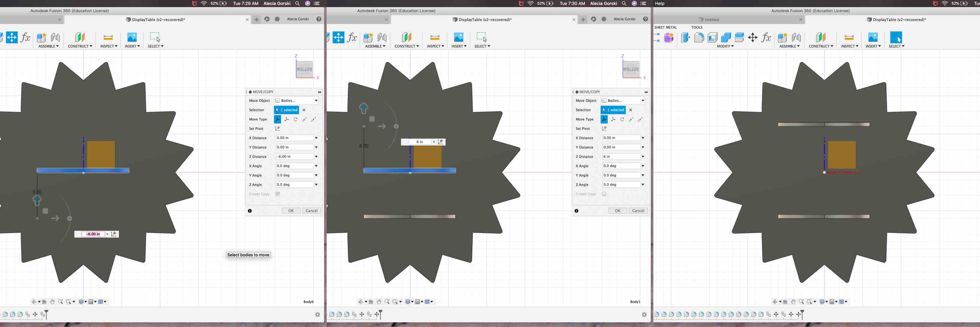Image resolution: width=980 pixels, height=327 pixels.
Task: Open TOOLS tab in right window
Action: pyautogui.click(x=697, y=27)
